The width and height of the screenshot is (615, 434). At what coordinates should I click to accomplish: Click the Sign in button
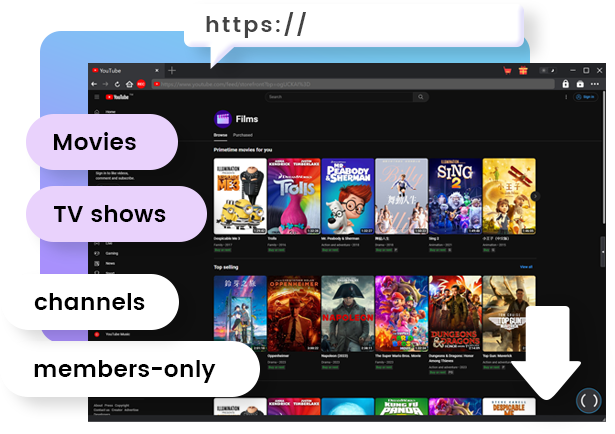click(x=586, y=97)
